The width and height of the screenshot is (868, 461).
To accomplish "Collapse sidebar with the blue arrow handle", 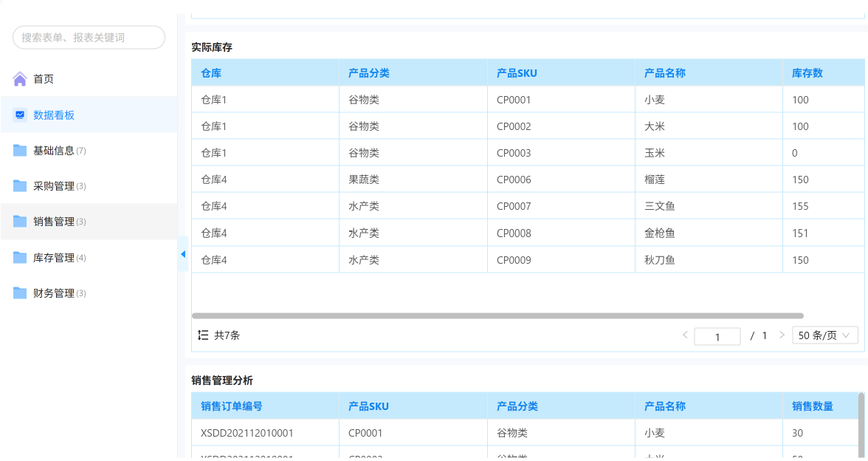I will pyautogui.click(x=183, y=254).
